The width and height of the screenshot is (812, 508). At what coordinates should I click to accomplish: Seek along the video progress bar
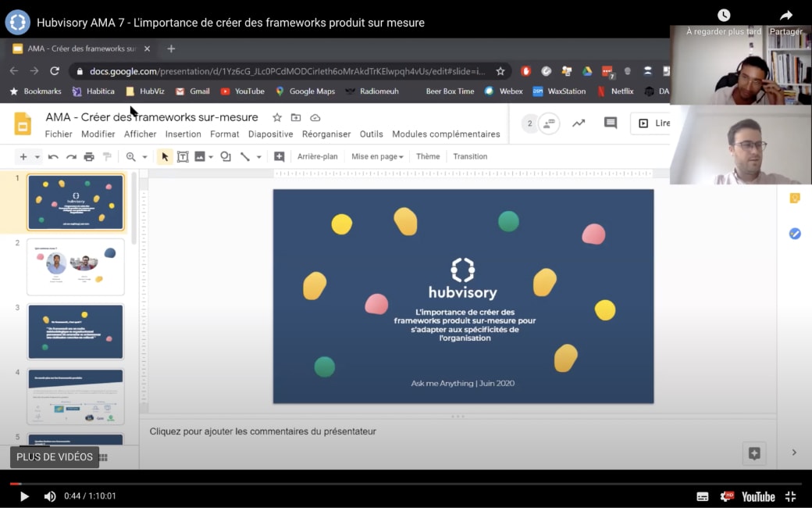pos(406,484)
